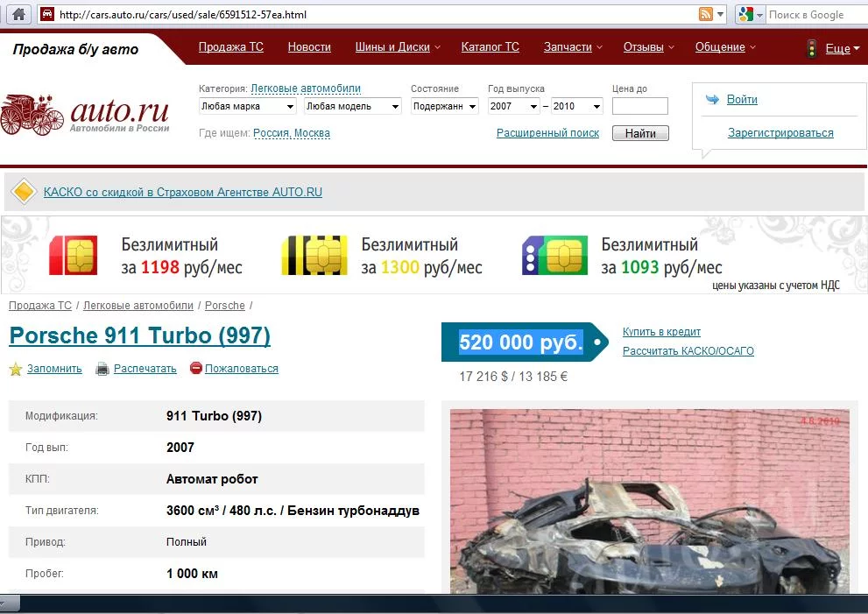
Task: Click the blue arrow icon beside Войти
Action: [x=712, y=100]
